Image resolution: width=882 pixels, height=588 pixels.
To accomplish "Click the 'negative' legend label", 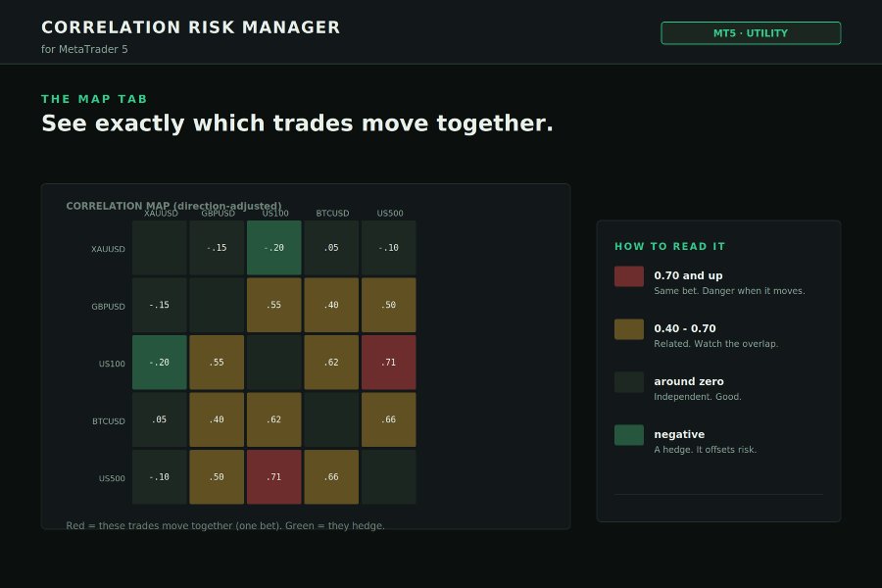I will coord(679,434).
